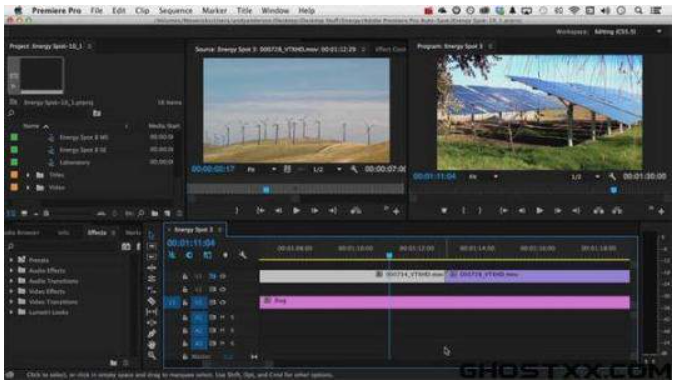The image size is (675, 384).
Task: Open the Marker menu
Action: pyautogui.click(x=214, y=10)
